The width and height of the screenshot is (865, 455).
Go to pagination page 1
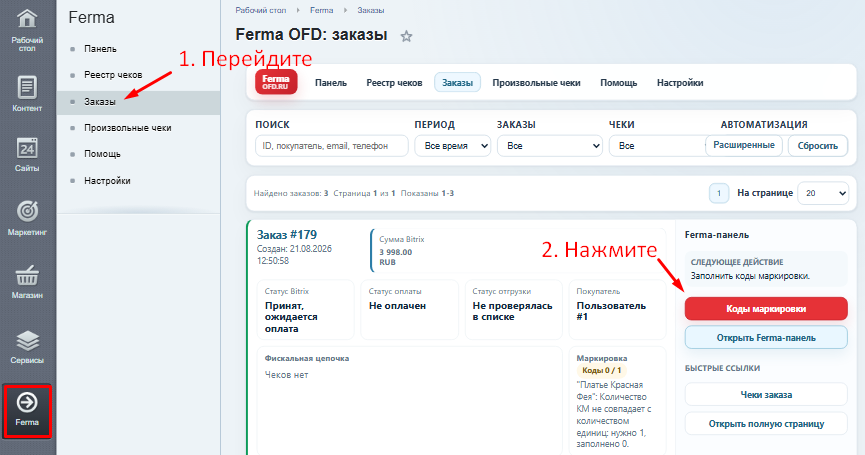coord(719,193)
